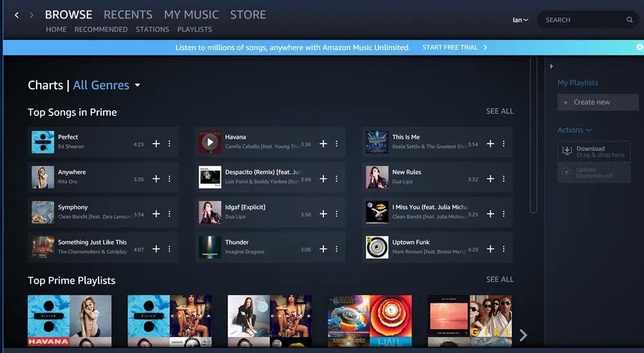Screen dimensions: 644x353
Task: Click the Uptown Funk album cover
Action: click(377, 247)
